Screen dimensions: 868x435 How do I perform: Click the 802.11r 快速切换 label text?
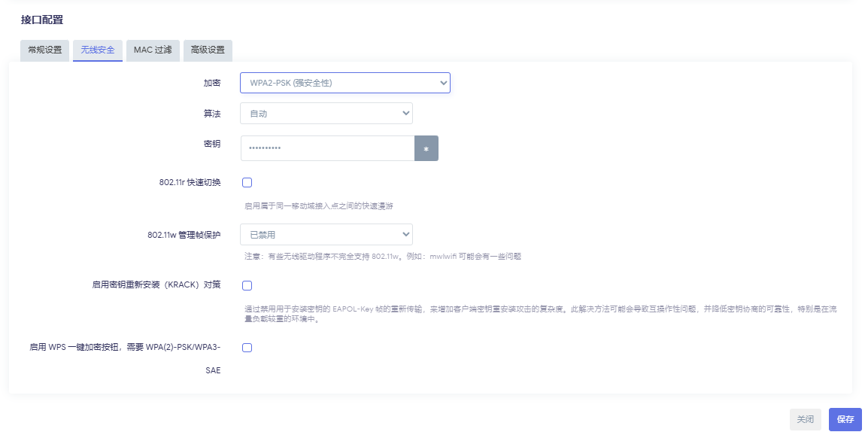[x=186, y=182]
